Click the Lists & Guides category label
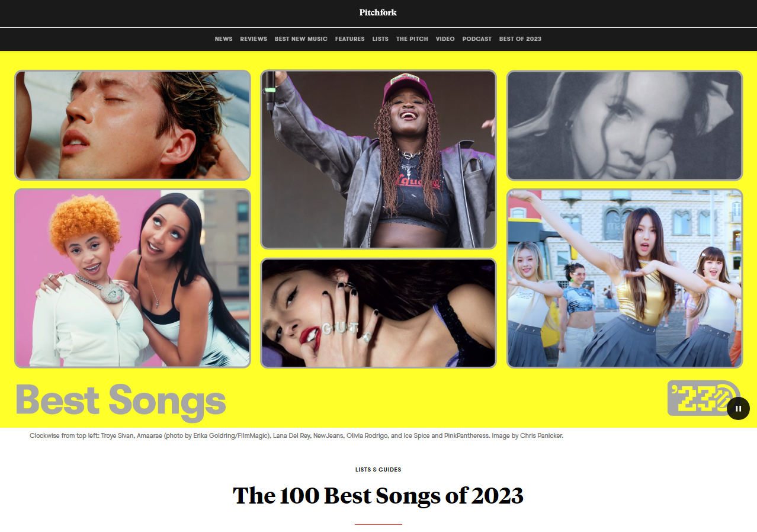 (x=378, y=470)
